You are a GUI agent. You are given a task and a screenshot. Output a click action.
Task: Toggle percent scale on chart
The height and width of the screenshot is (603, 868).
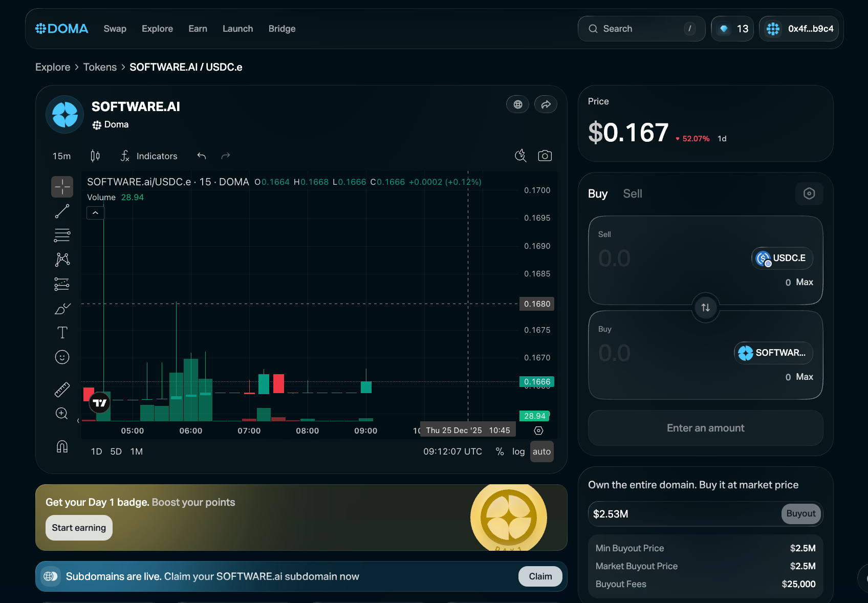(500, 451)
